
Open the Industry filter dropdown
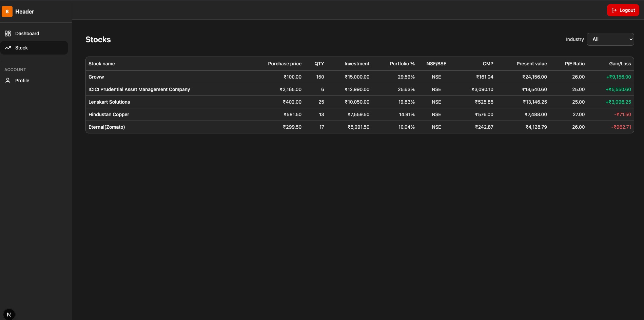(x=610, y=39)
